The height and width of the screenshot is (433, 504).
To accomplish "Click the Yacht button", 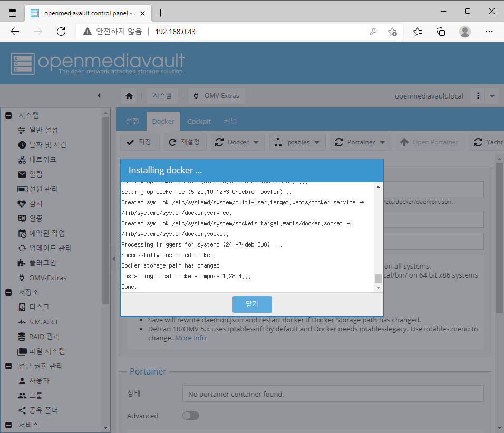I will pos(488,142).
